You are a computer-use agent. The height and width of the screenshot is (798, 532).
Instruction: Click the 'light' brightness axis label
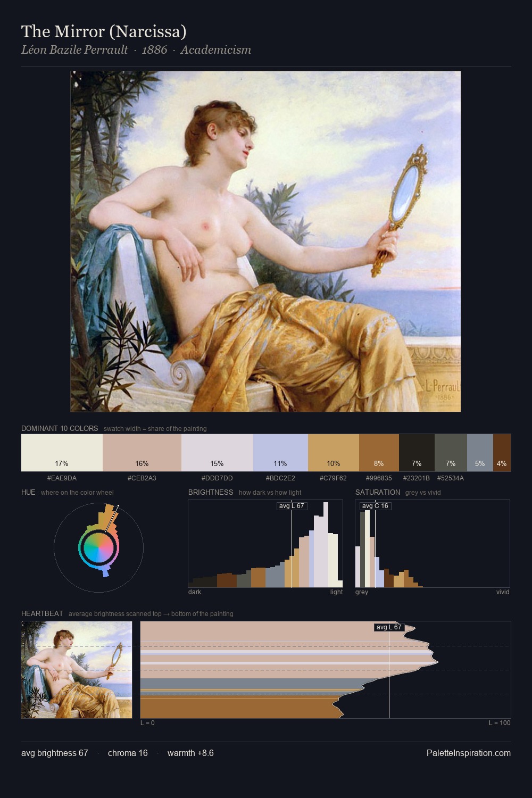[336, 592]
